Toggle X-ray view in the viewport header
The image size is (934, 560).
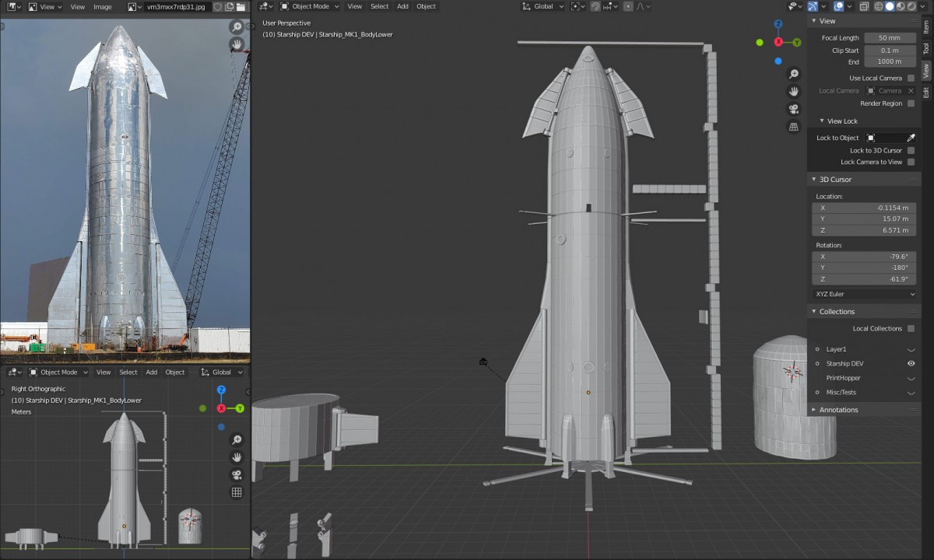coord(864,6)
